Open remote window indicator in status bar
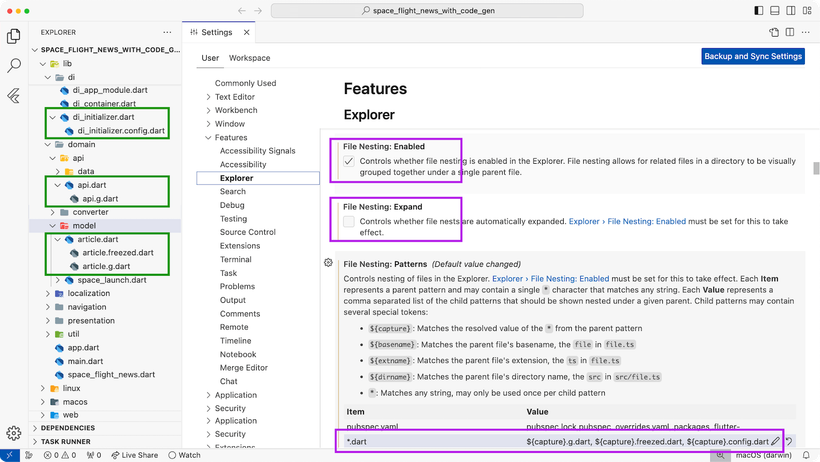The image size is (820, 462). click(x=9, y=455)
